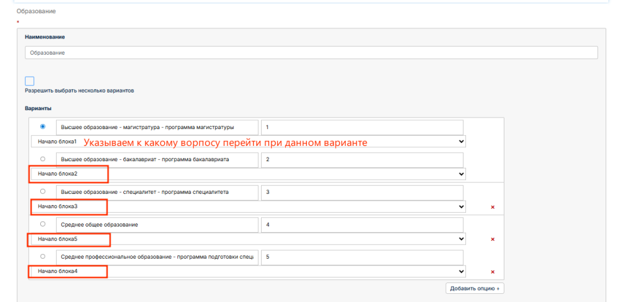Expand the Начало блока5 dropdown

click(248, 239)
